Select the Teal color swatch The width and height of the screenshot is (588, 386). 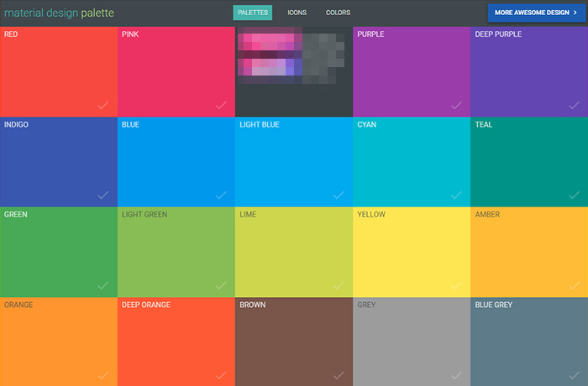529,162
